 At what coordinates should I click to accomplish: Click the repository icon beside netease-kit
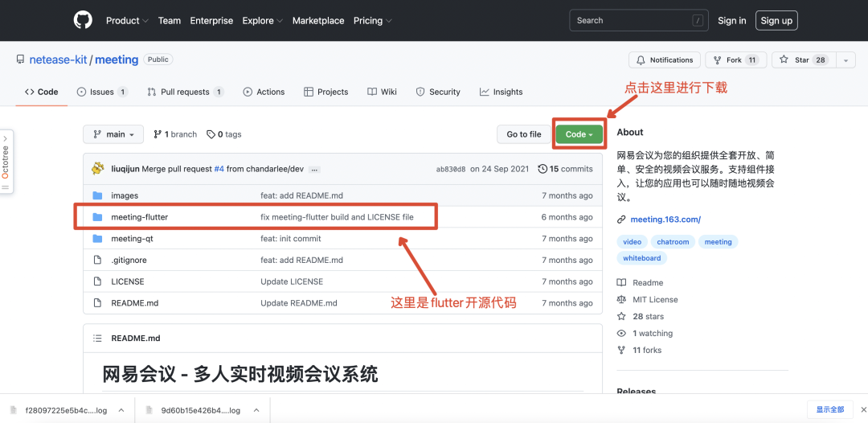(x=20, y=60)
